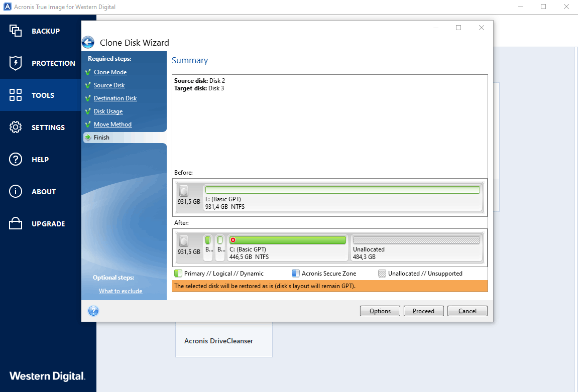This screenshot has height=392, width=578.
Task: Click the second small B... partition
Action: (x=220, y=247)
